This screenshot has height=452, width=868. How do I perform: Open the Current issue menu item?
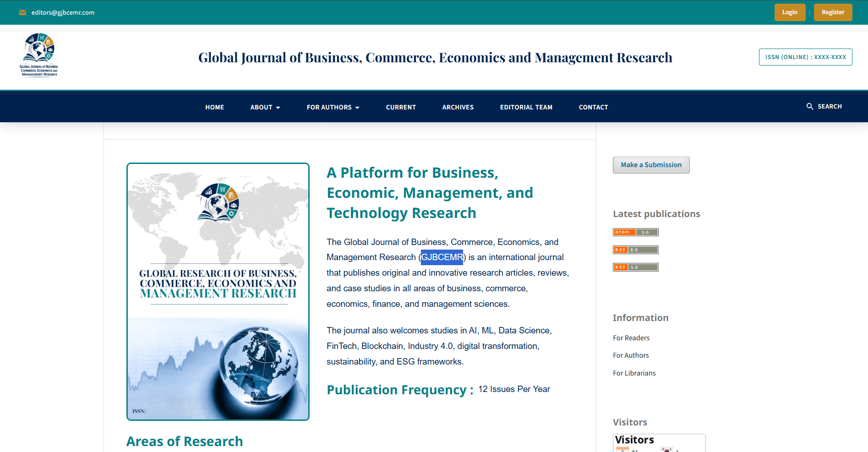[x=401, y=107]
